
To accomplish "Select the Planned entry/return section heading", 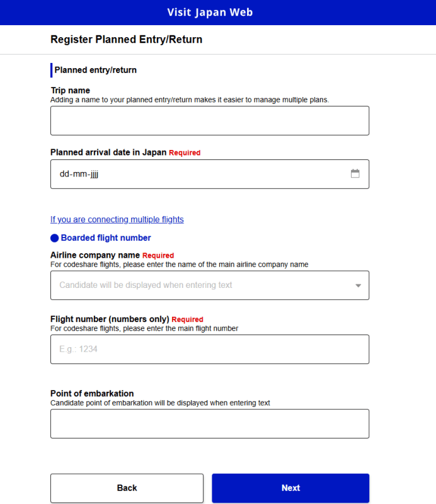I will pyautogui.click(x=95, y=70).
